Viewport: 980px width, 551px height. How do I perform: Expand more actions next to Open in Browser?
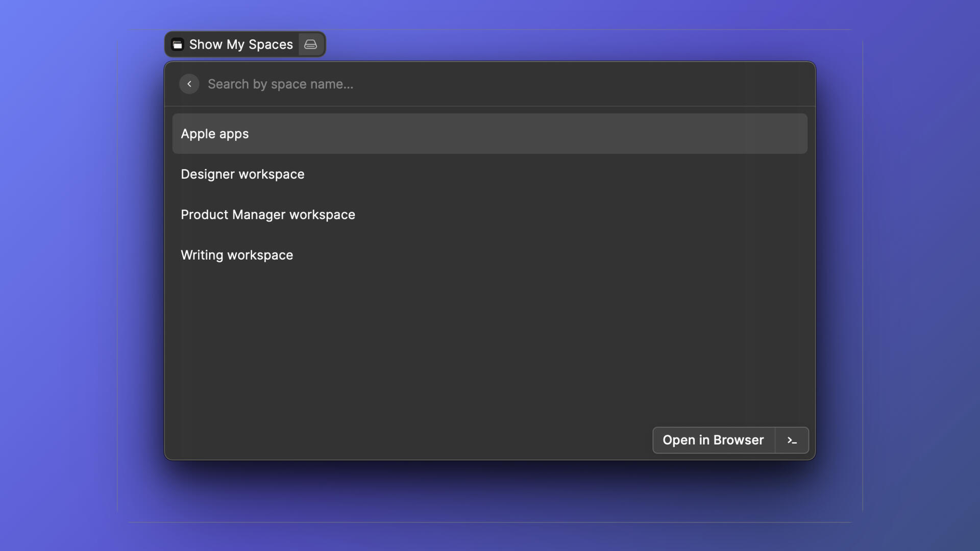[x=792, y=440]
